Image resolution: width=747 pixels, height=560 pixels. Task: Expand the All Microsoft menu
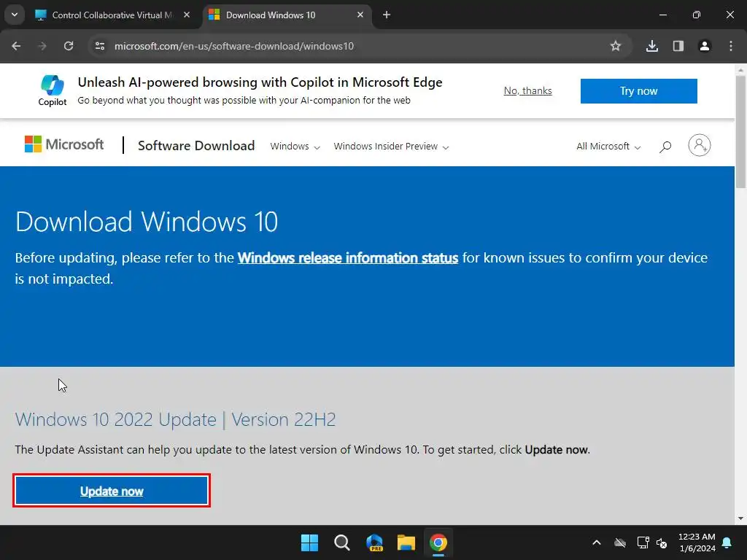point(608,146)
